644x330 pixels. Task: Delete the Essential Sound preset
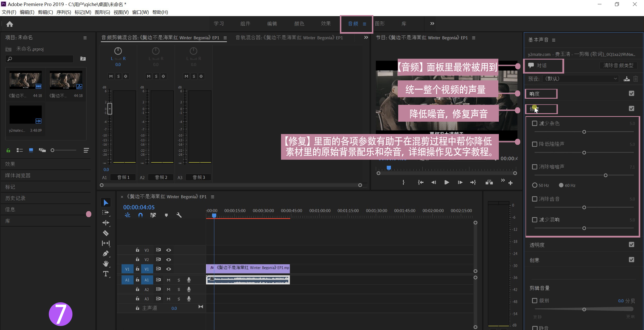636,79
